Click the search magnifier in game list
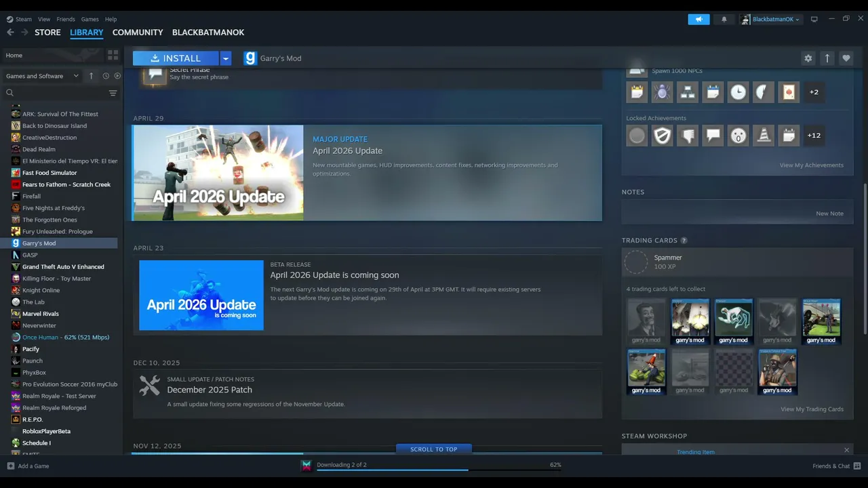Screen dimensions: 868x488 pos(9,93)
